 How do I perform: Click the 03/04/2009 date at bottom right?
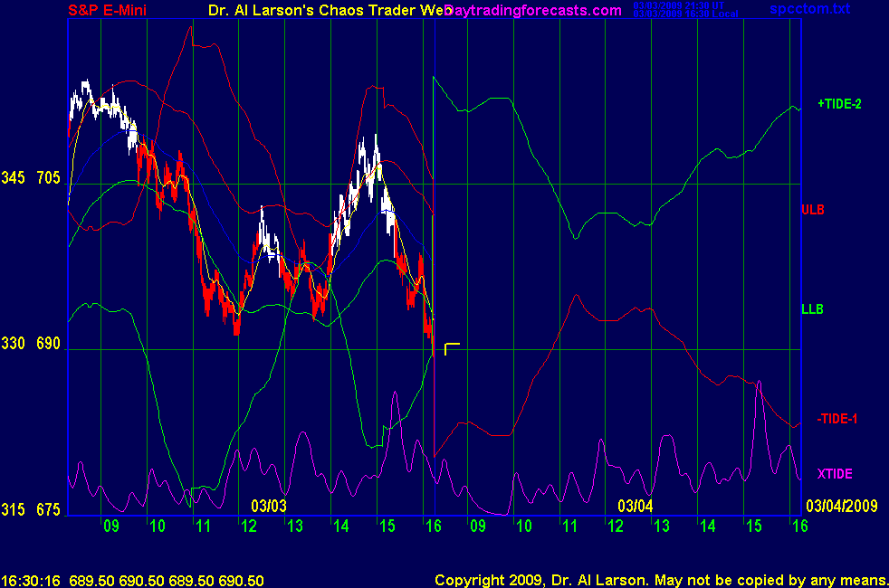coord(842,505)
